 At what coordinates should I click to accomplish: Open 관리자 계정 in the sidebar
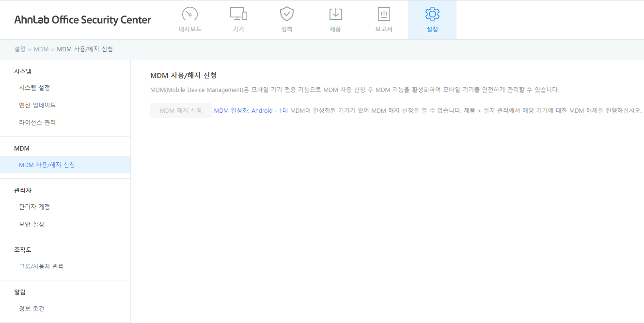34,207
